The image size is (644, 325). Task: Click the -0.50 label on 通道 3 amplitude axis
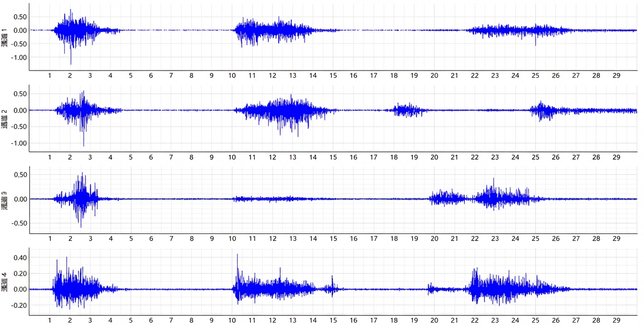[x=18, y=224]
